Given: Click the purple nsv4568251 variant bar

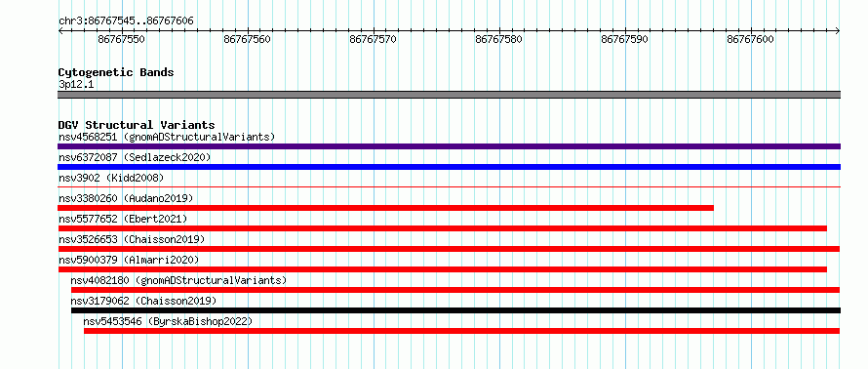Looking at the screenshot, I should coord(449,146).
